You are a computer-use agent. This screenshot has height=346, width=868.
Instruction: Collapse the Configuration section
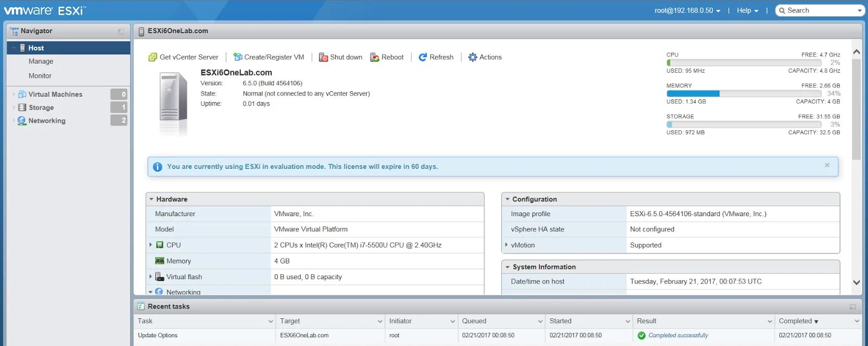[507, 199]
